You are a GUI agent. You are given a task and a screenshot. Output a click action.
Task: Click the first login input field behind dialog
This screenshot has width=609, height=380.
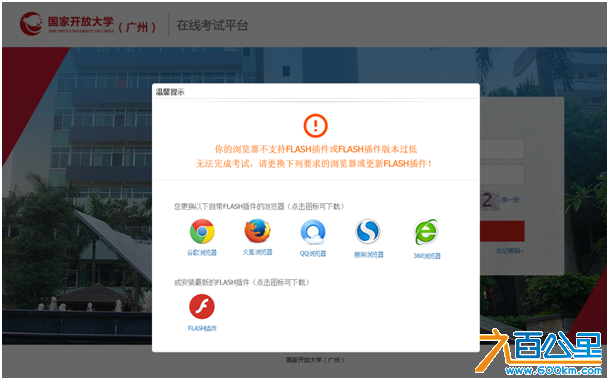[502, 149]
